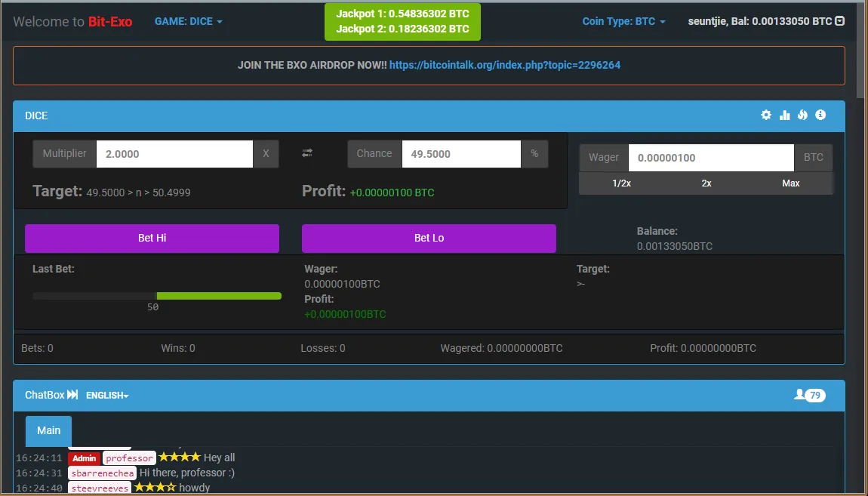The image size is (868, 496).
Task: Click the Bets: 0 statistic
Action: point(37,348)
